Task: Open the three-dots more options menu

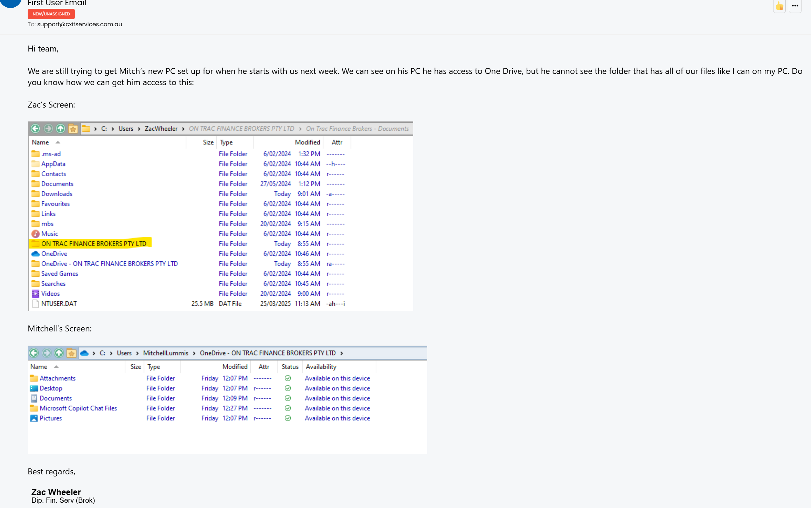Action: coord(795,6)
